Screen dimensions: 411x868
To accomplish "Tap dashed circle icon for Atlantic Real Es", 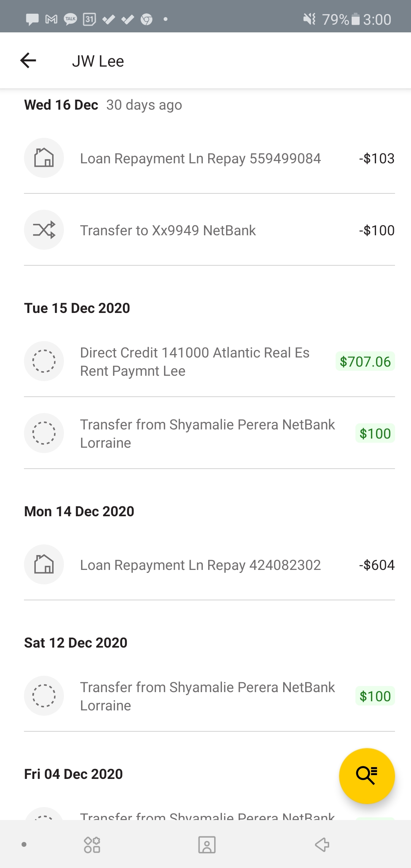I will coord(44,361).
